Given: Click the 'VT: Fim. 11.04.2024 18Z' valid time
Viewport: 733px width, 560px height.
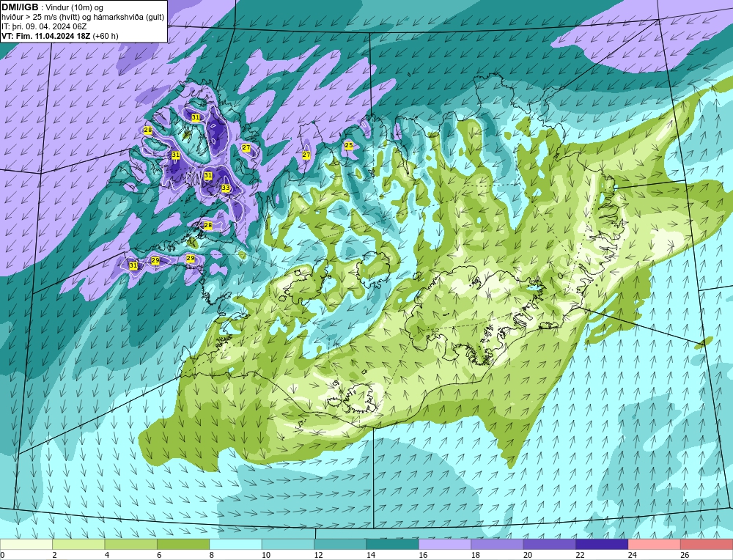Looking at the screenshot, I should (x=46, y=36).
